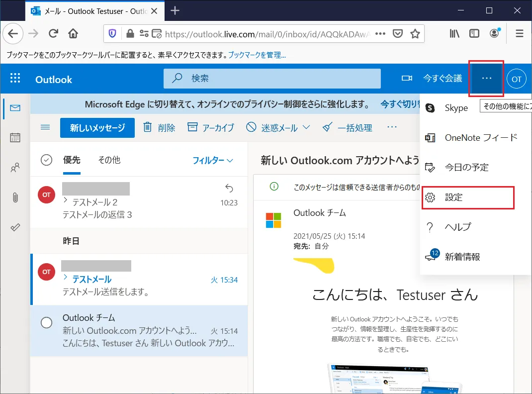Open 設定 from the dropdown menu
The image size is (532, 394).
pos(468,197)
